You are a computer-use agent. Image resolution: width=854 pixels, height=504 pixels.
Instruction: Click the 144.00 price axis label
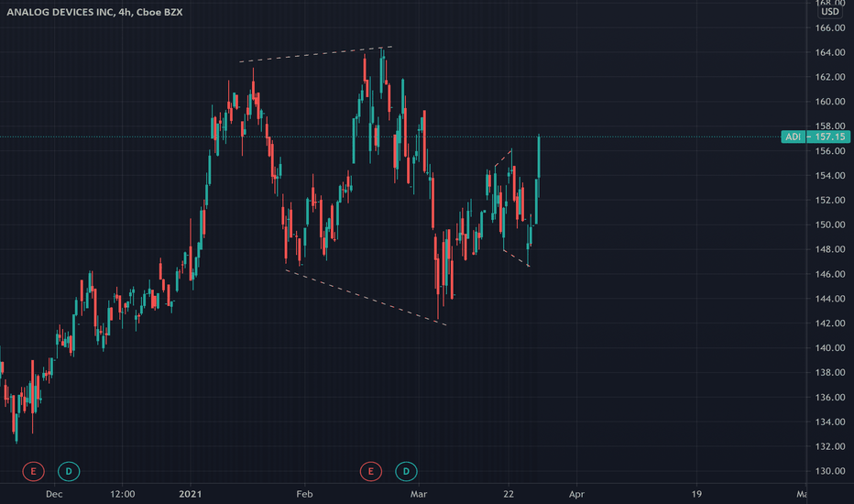pos(830,299)
